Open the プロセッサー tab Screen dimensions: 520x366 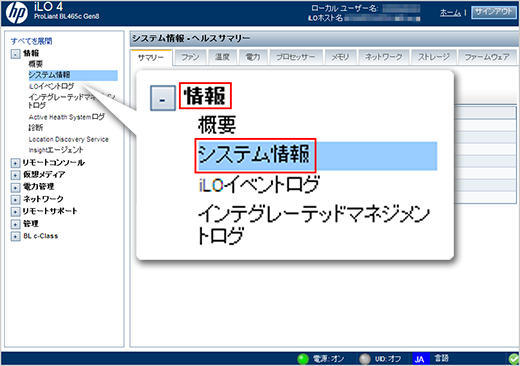click(296, 57)
